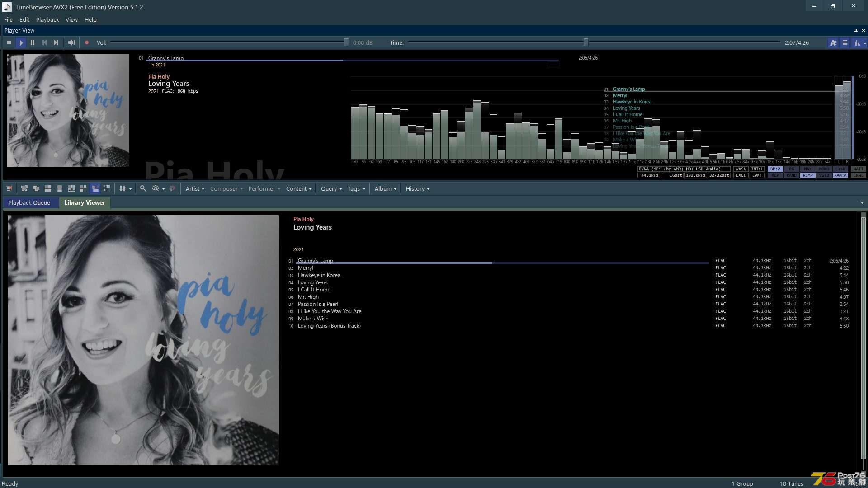Open the Edit menu
Viewport: 868px width, 488px height.
24,19
